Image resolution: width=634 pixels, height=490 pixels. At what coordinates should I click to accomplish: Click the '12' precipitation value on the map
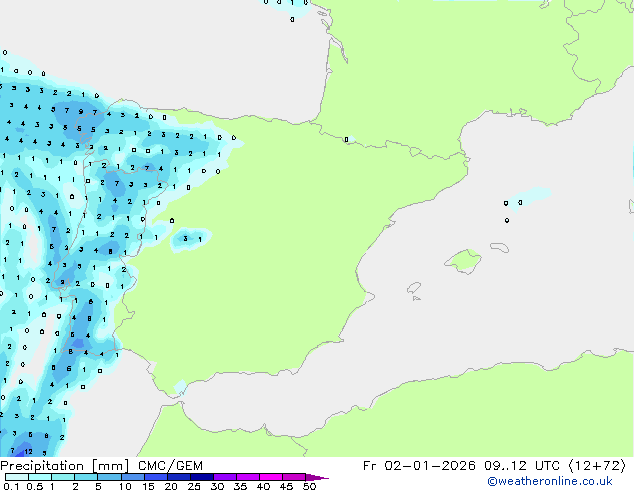coord(28,451)
